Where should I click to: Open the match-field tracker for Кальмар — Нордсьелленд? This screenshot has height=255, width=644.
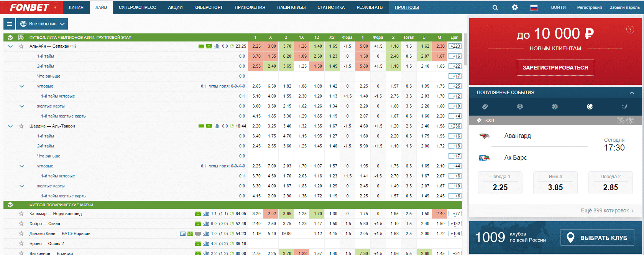(198, 214)
